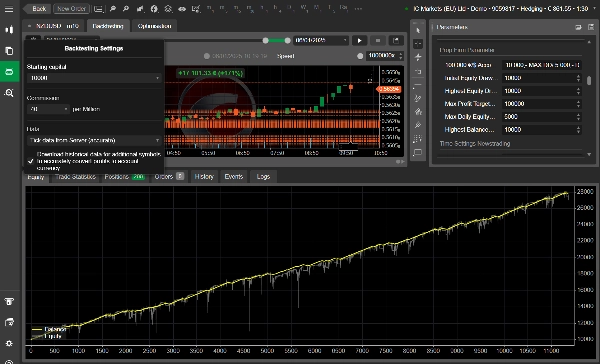Switch to the Equity results tab

pos(36,177)
